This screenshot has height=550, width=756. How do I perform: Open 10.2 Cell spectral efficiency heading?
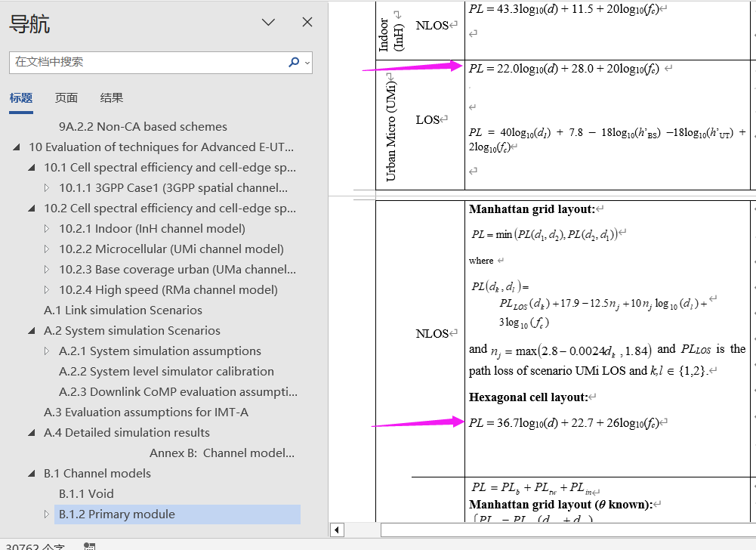[x=170, y=209]
